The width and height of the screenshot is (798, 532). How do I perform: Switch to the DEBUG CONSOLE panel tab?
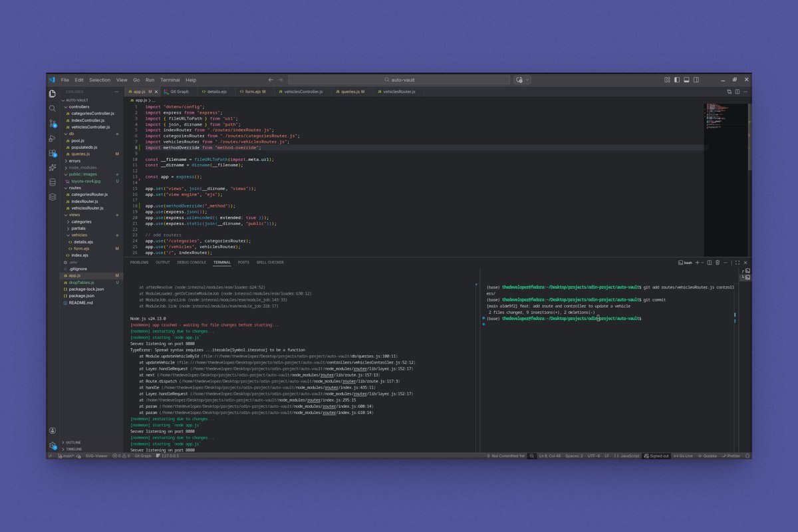click(x=192, y=263)
